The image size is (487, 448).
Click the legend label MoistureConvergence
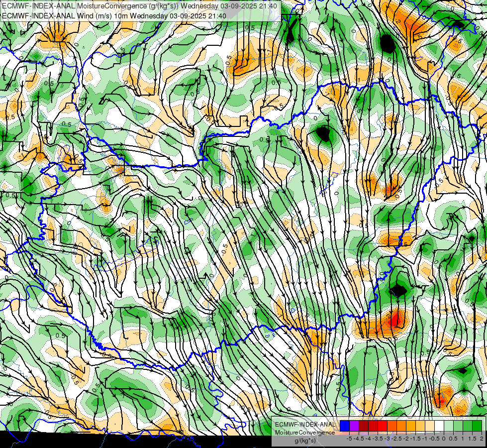[305, 433]
